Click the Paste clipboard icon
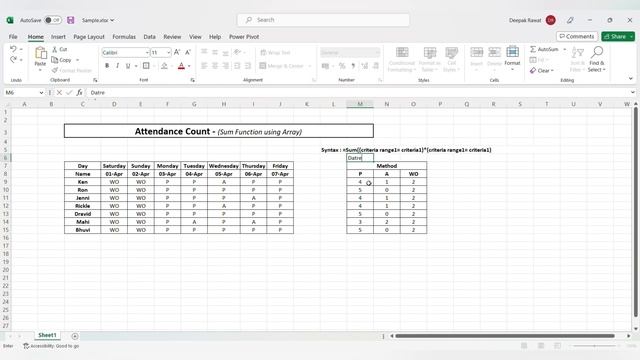This screenshot has width=640, height=360. [40, 53]
